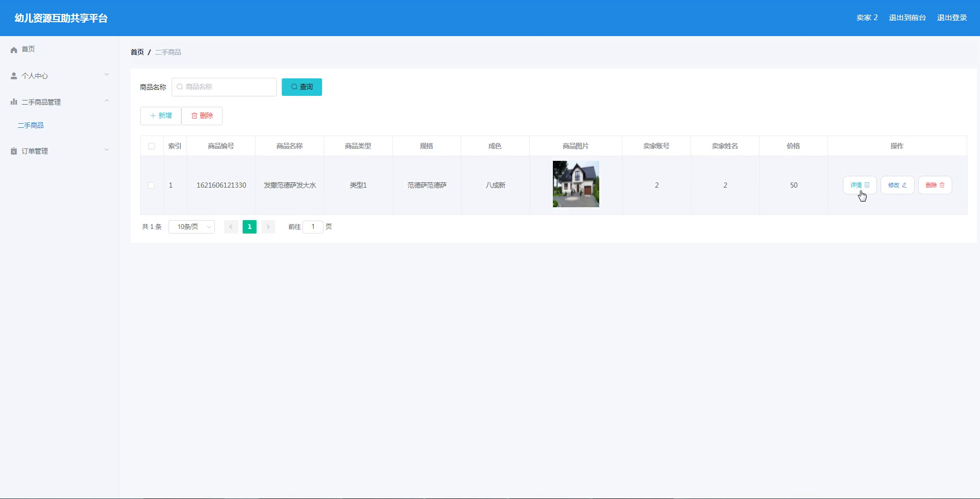Focus the 商品名称 search input
Screen dimensions: 980x499
click(224, 87)
